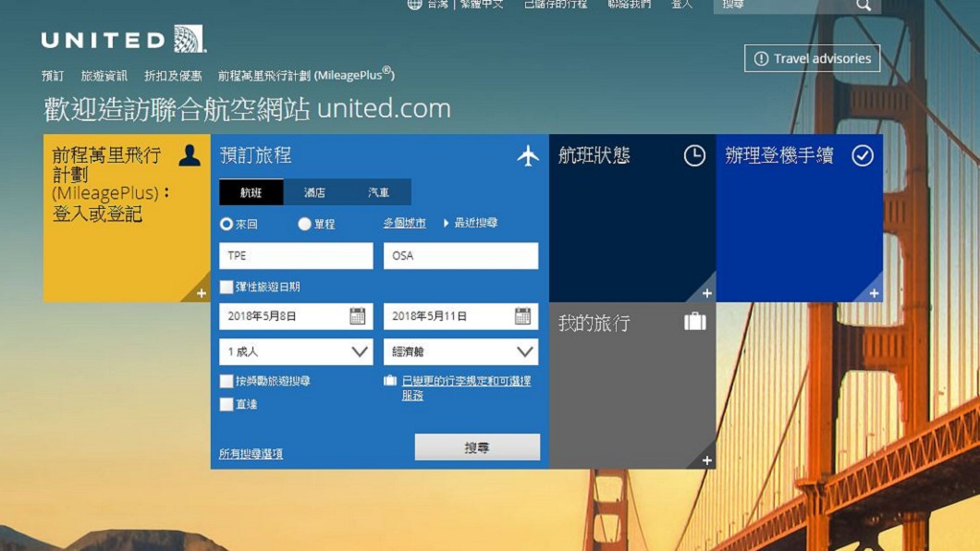The height and width of the screenshot is (551, 980).
Task: Click the MileagePlus person icon
Action: point(190,155)
